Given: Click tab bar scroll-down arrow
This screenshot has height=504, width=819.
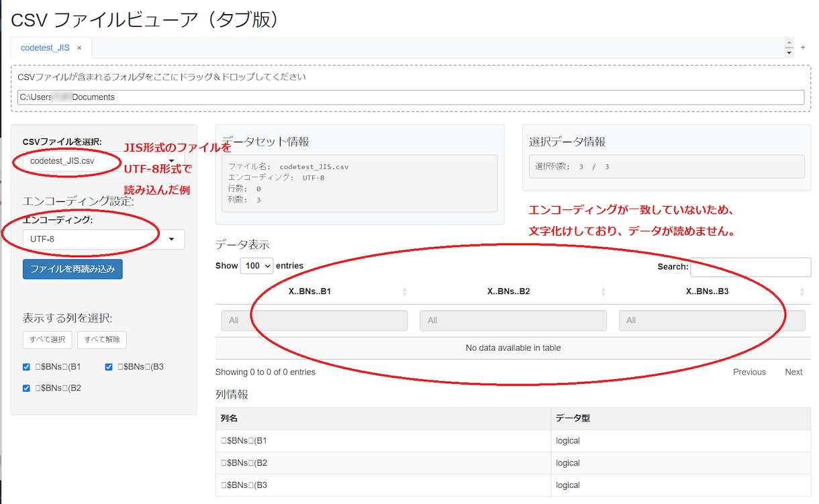Looking at the screenshot, I should (789, 53).
